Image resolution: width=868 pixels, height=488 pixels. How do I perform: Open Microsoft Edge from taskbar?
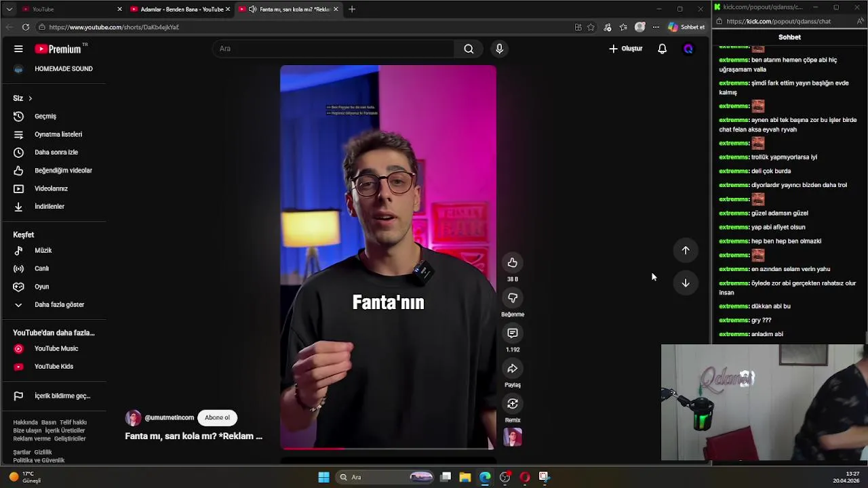coord(485,477)
